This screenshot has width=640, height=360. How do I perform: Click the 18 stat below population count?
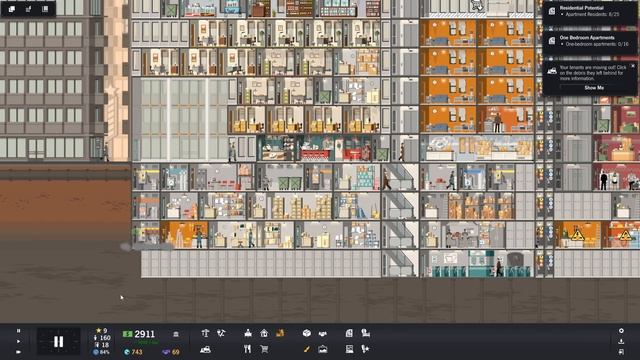pos(102,345)
